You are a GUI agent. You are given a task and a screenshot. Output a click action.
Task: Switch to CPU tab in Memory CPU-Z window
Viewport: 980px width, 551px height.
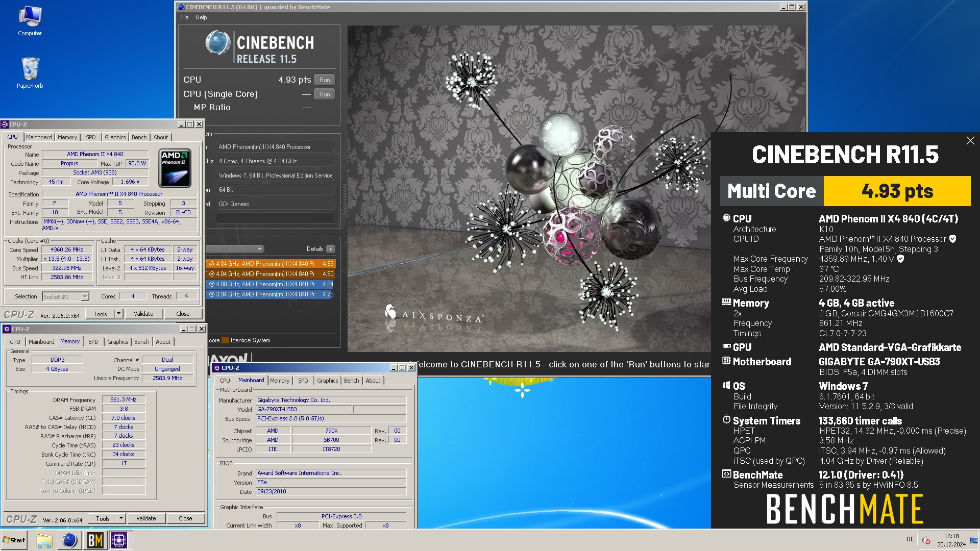(15, 342)
